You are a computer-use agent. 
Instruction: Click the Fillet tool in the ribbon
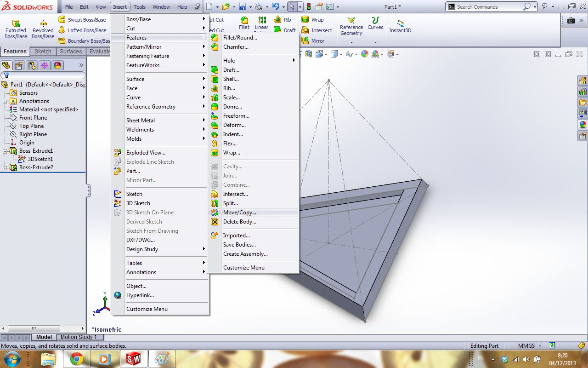click(x=244, y=23)
